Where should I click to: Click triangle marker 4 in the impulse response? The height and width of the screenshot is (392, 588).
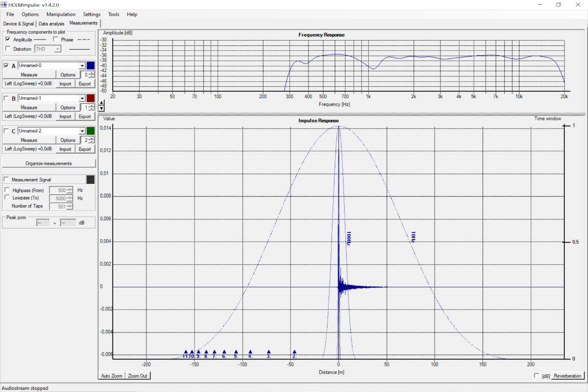(250, 352)
